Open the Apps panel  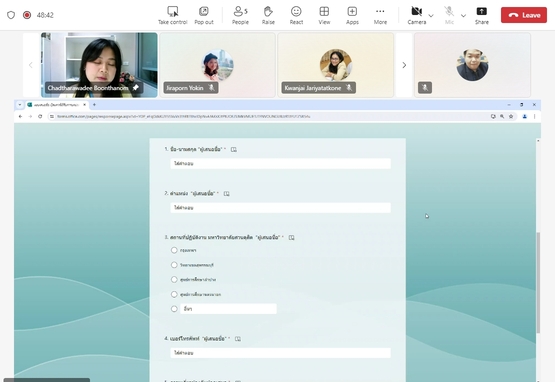[352, 15]
